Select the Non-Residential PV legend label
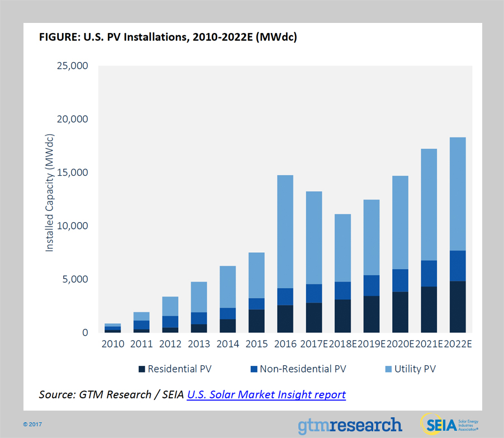The image size is (504, 438). click(x=303, y=369)
